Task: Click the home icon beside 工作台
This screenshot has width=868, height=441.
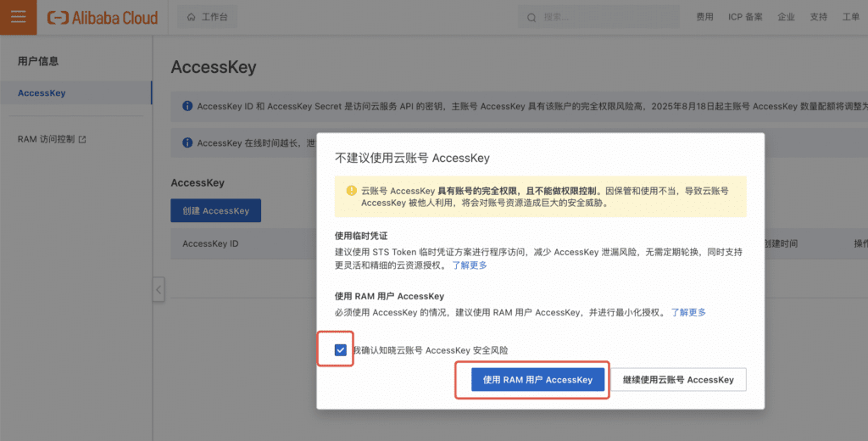Action: (191, 17)
